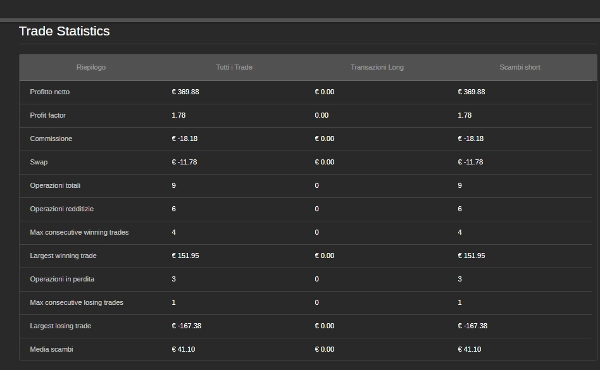Select Operazioni totali 9 under Scambi short
Viewport: 600px width, 370px height.
[x=460, y=186]
